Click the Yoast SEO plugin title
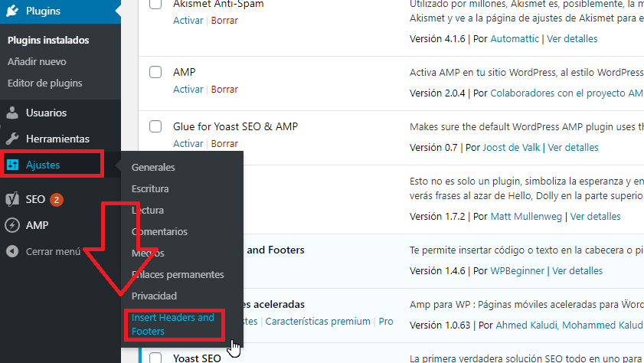644x363 pixels. (x=197, y=358)
